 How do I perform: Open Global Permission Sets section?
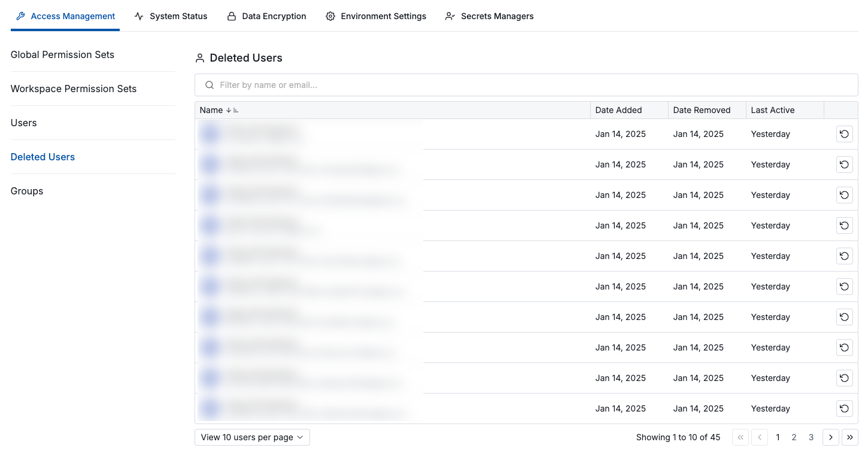[x=62, y=54]
